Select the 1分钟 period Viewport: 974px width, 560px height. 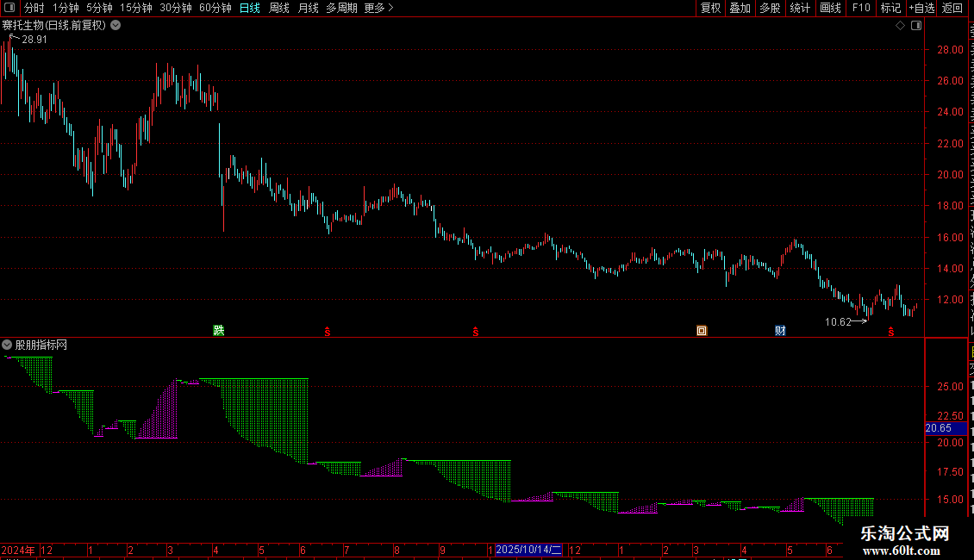click(66, 8)
